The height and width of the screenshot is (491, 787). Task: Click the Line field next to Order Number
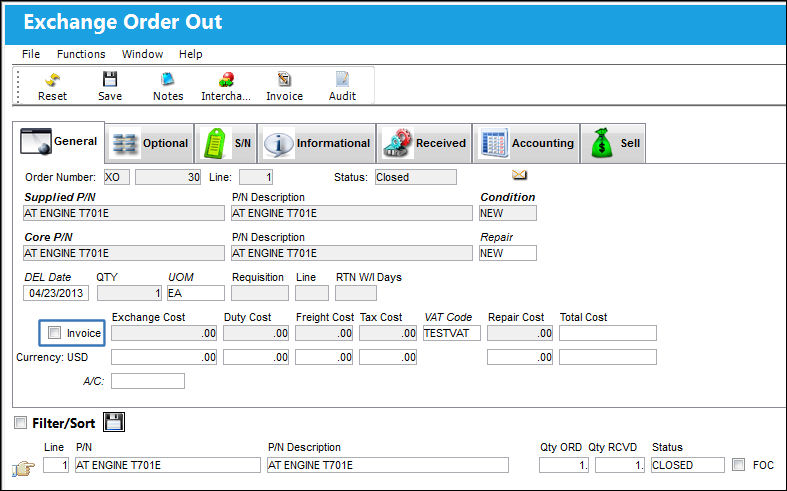(x=256, y=177)
